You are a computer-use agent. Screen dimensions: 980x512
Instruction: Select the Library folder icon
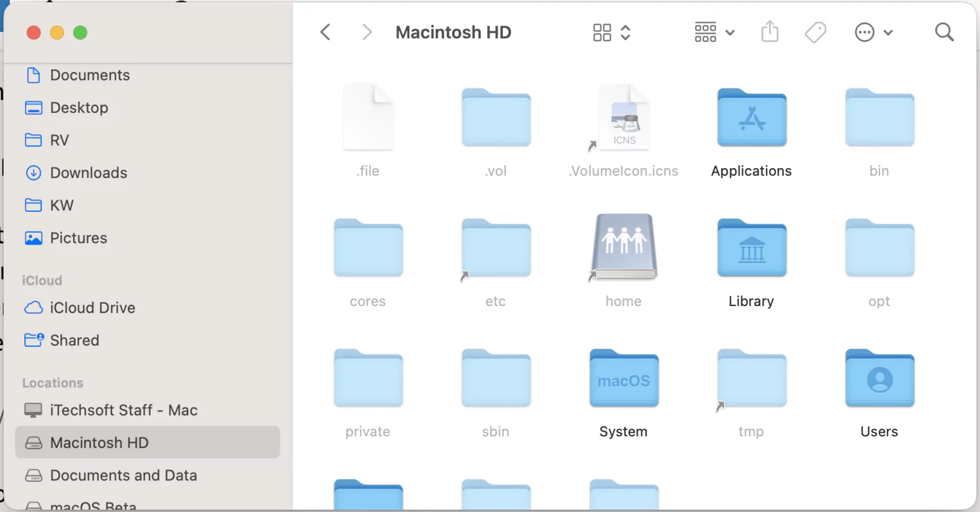click(752, 248)
